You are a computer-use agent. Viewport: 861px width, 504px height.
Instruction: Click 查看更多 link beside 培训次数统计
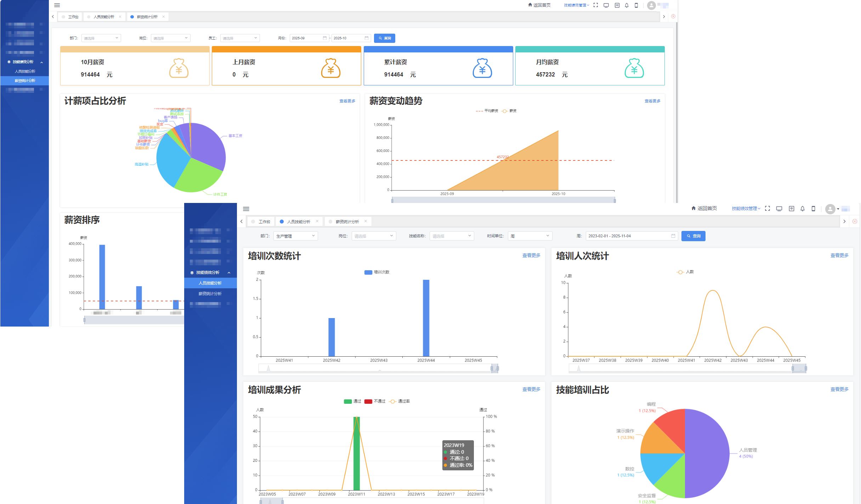(x=531, y=255)
